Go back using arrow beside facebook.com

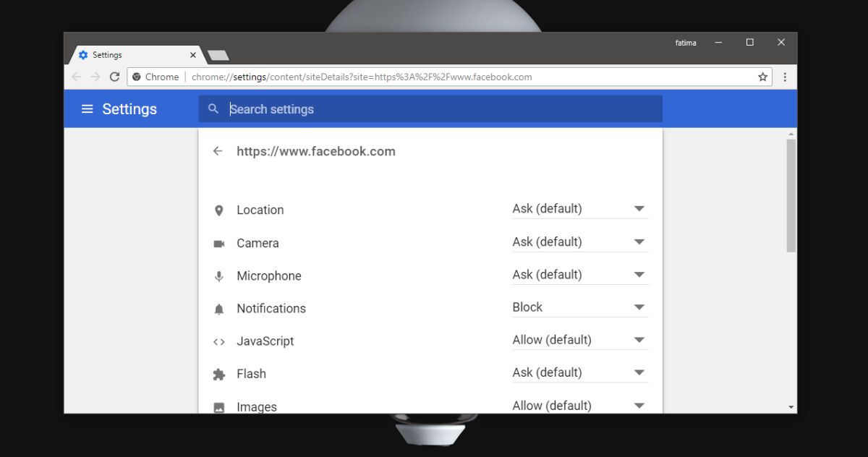pos(218,151)
